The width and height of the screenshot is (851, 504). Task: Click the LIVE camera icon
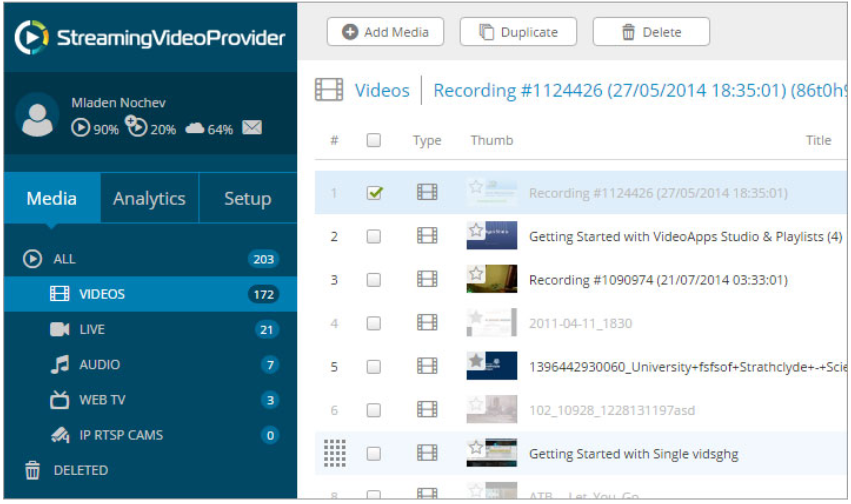60,329
